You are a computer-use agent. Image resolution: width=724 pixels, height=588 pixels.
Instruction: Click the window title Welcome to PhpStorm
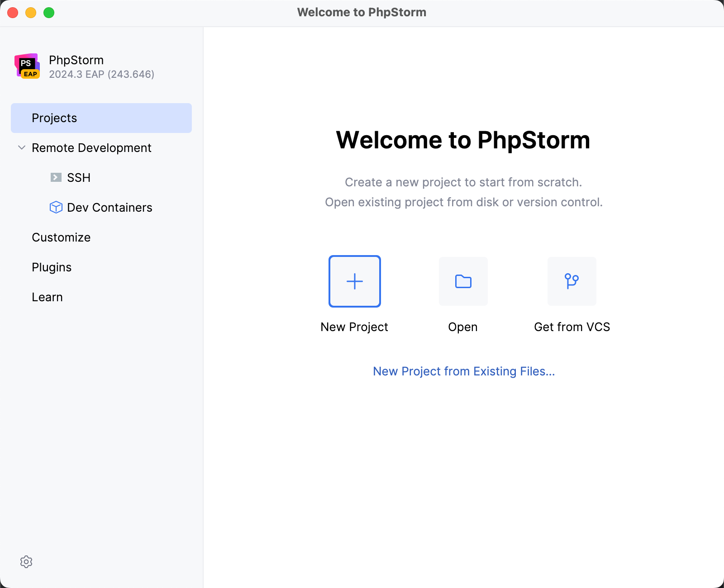tap(362, 12)
